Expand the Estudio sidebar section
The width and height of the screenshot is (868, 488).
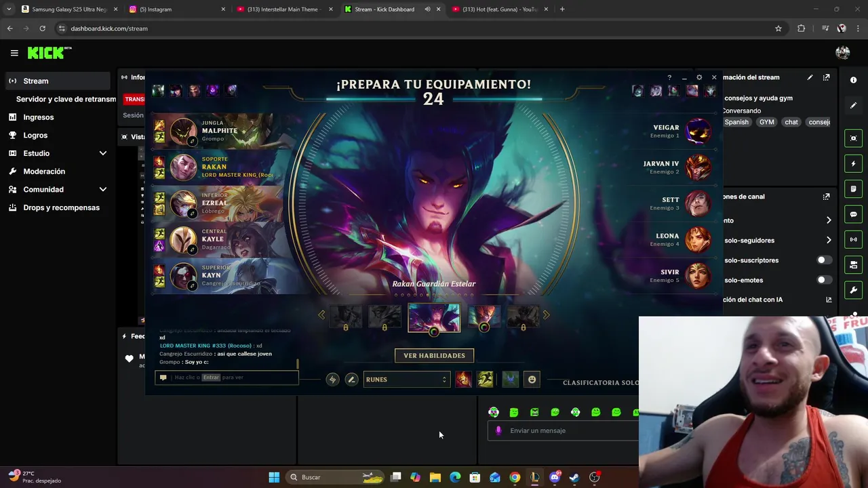point(103,153)
